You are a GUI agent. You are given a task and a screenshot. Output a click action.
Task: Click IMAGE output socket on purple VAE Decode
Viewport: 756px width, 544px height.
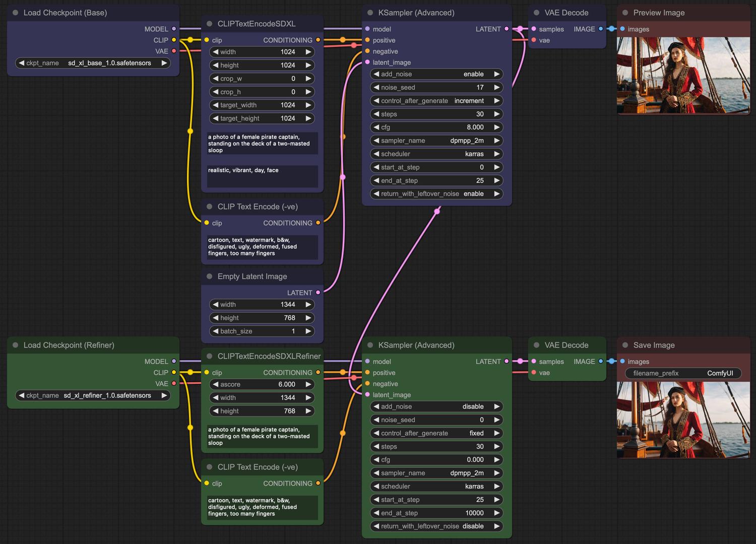point(601,29)
